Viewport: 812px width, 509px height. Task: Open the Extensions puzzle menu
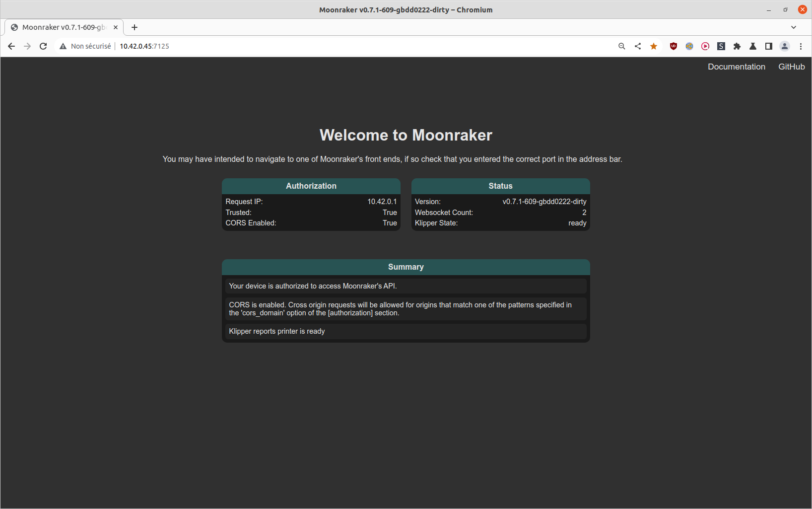pos(737,46)
